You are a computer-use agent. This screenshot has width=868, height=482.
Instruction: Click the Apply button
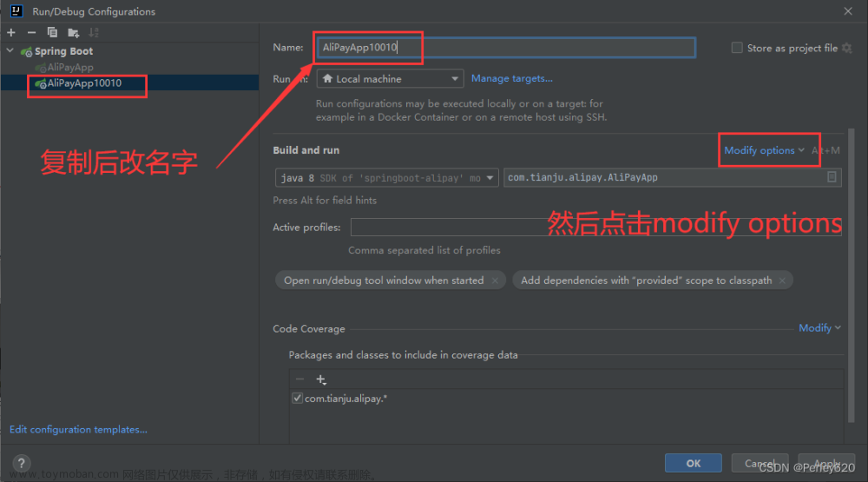(x=826, y=463)
